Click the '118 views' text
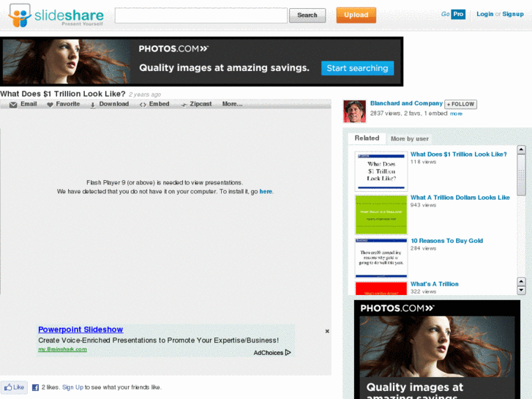This screenshot has height=399, width=532. point(423,162)
